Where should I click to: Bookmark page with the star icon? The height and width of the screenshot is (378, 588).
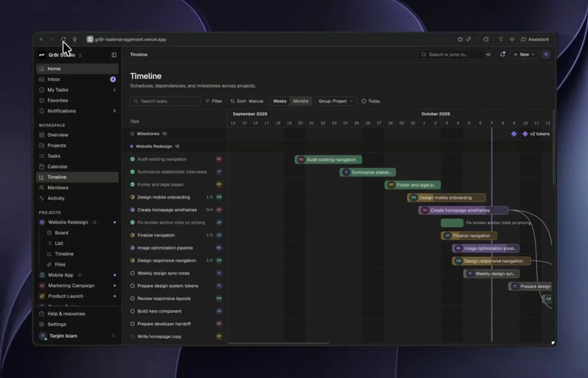pos(460,39)
